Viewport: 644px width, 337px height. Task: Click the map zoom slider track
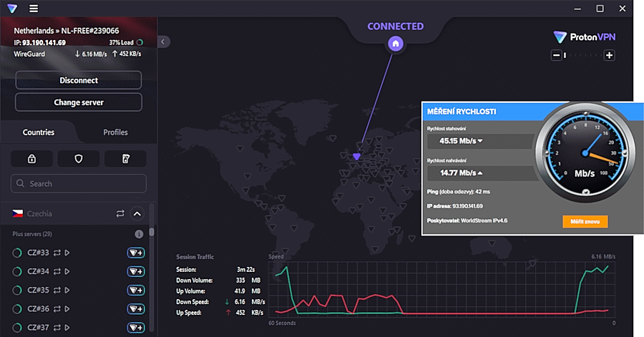coord(582,55)
